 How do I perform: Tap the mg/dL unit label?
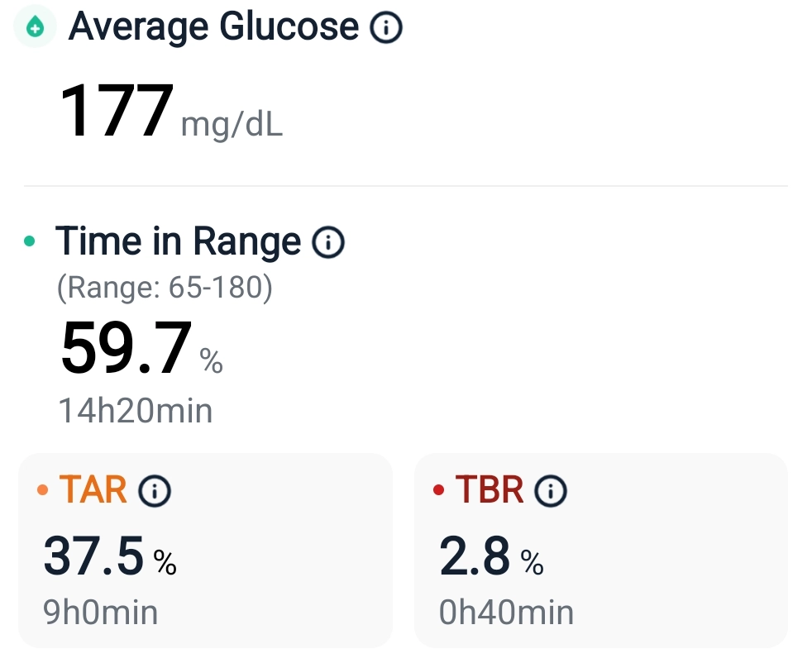click(232, 126)
